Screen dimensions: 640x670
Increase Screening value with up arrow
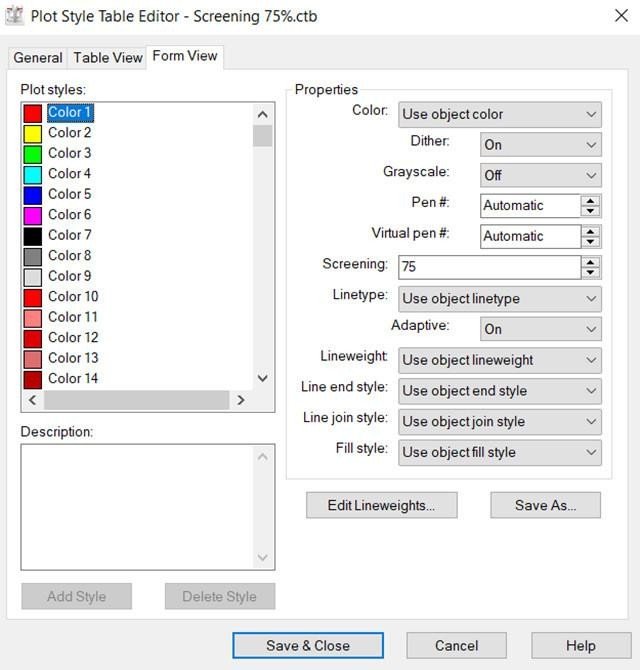coord(591,262)
